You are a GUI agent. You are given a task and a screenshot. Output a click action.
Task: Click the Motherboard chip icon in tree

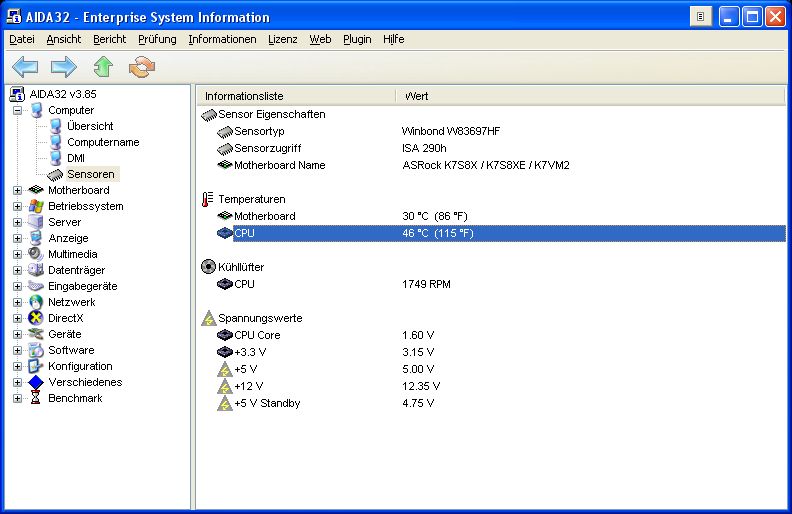point(36,190)
